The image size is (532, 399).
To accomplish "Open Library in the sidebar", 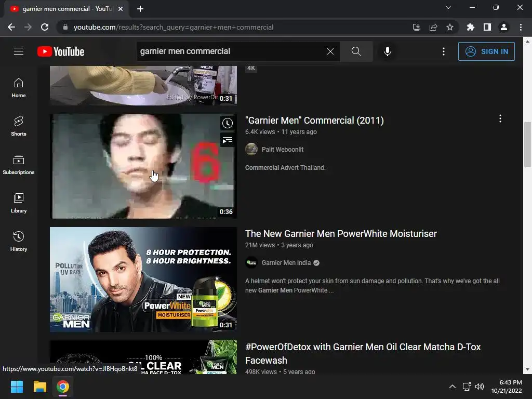I will pyautogui.click(x=19, y=203).
